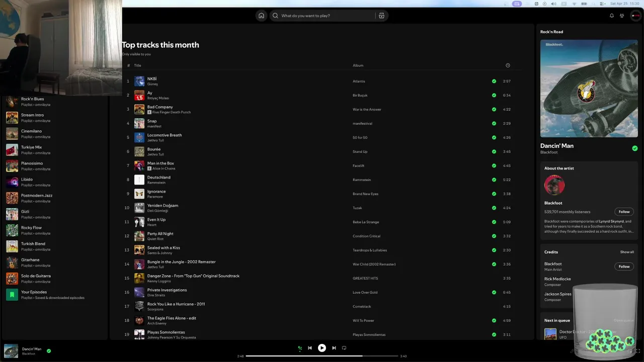Image resolution: width=644 pixels, height=362 pixels.
Task: Select the Danger Zone track row
Action: (322, 278)
